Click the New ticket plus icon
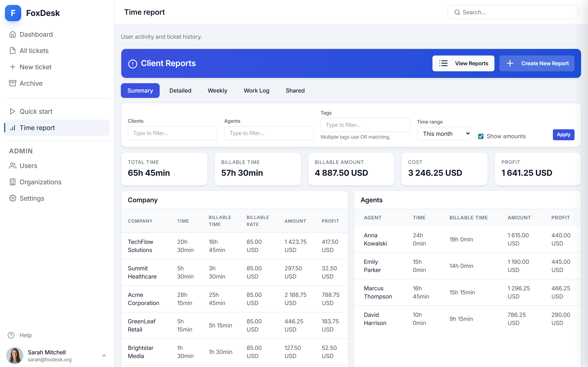 tap(12, 67)
